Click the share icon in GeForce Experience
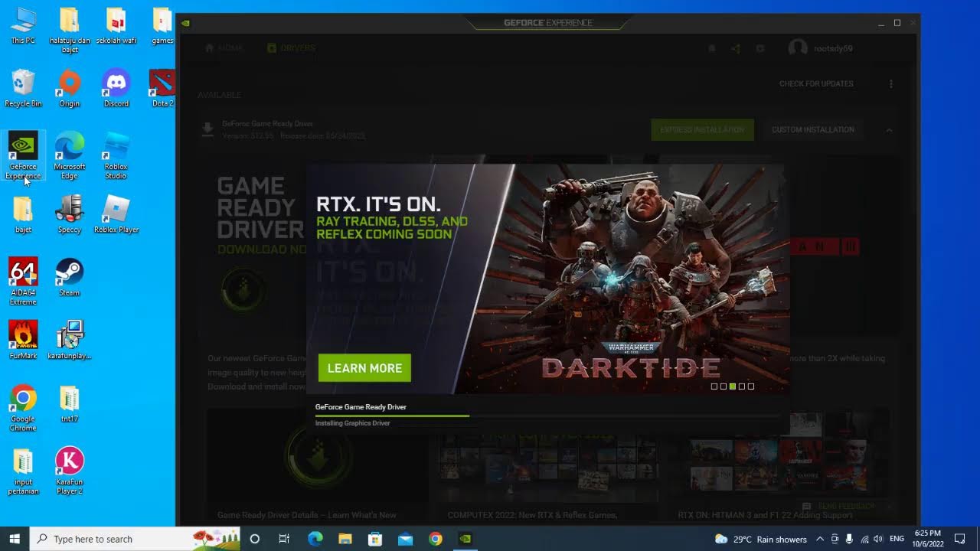This screenshot has height=551, width=980. 736,48
